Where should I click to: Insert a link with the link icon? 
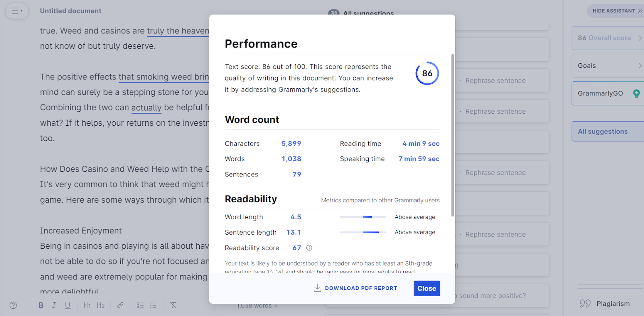[x=120, y=305]
